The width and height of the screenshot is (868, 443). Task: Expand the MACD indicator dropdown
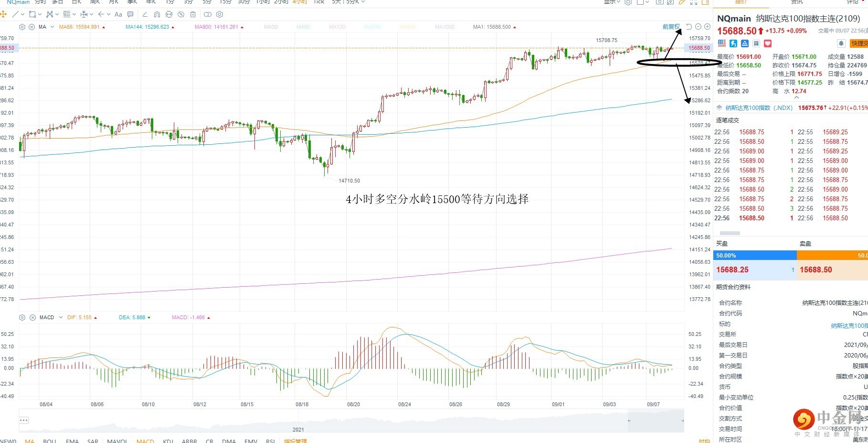61,317
